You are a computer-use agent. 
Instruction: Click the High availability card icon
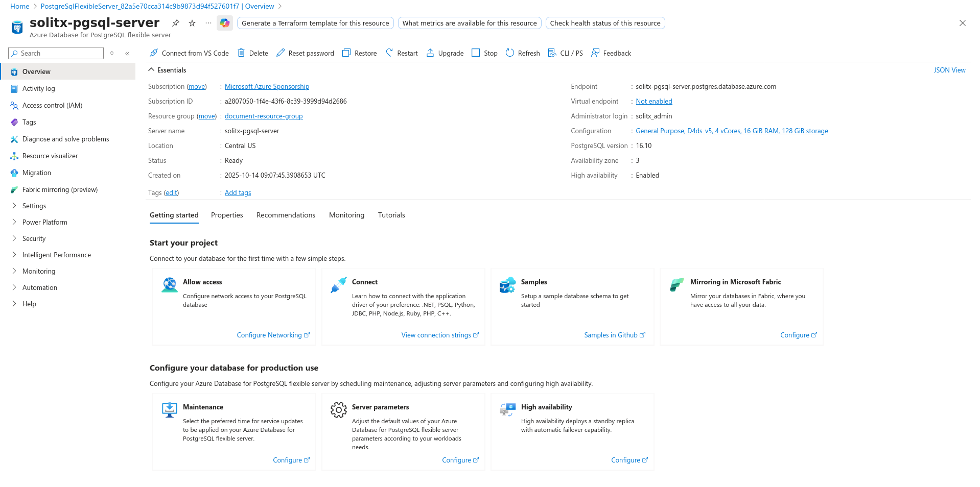(x=507, y=409)
